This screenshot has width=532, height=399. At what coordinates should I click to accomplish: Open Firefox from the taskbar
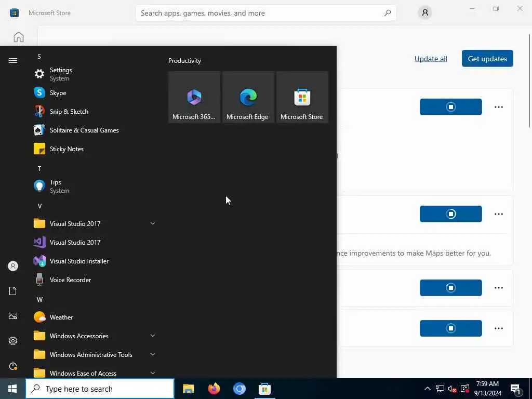(214, 389)
